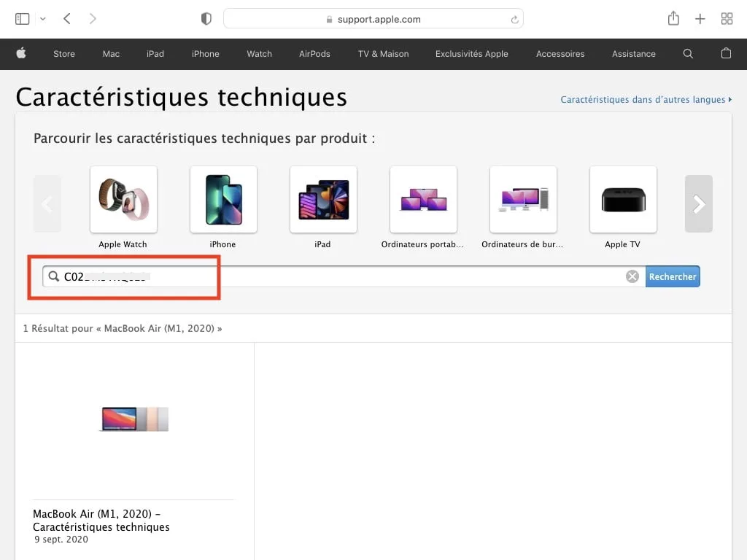The image size is (747, 560).
Task: Advance the product carousel with the right arrow
Action: click(698, 204)
